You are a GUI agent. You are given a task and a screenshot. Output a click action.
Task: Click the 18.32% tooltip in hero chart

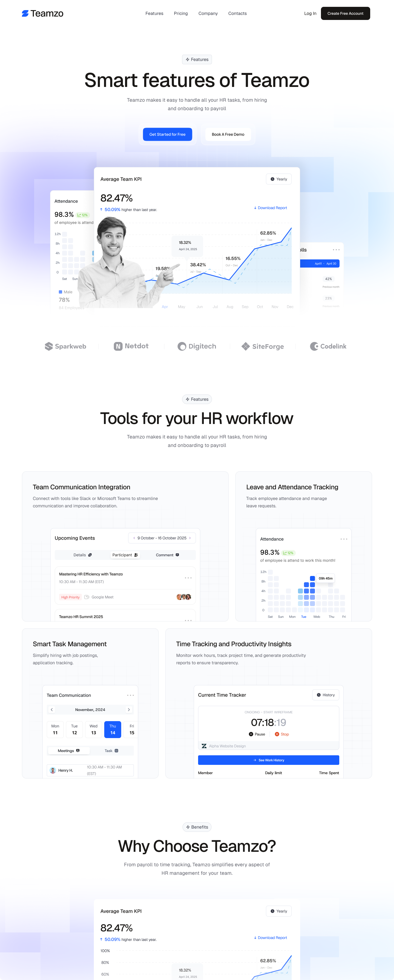coord(188,245)
